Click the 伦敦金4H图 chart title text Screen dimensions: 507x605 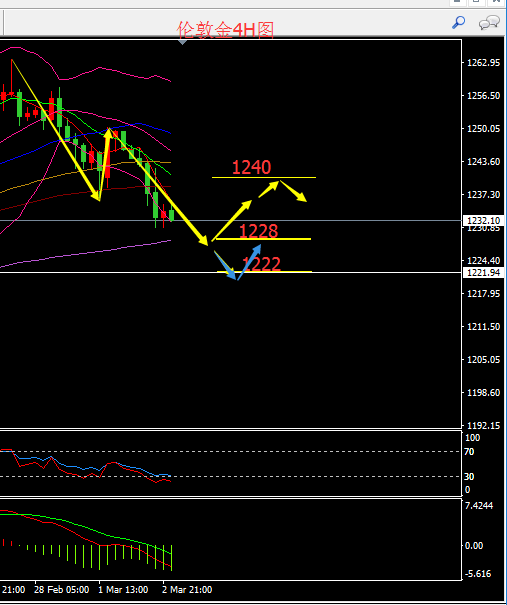(225, 30)
